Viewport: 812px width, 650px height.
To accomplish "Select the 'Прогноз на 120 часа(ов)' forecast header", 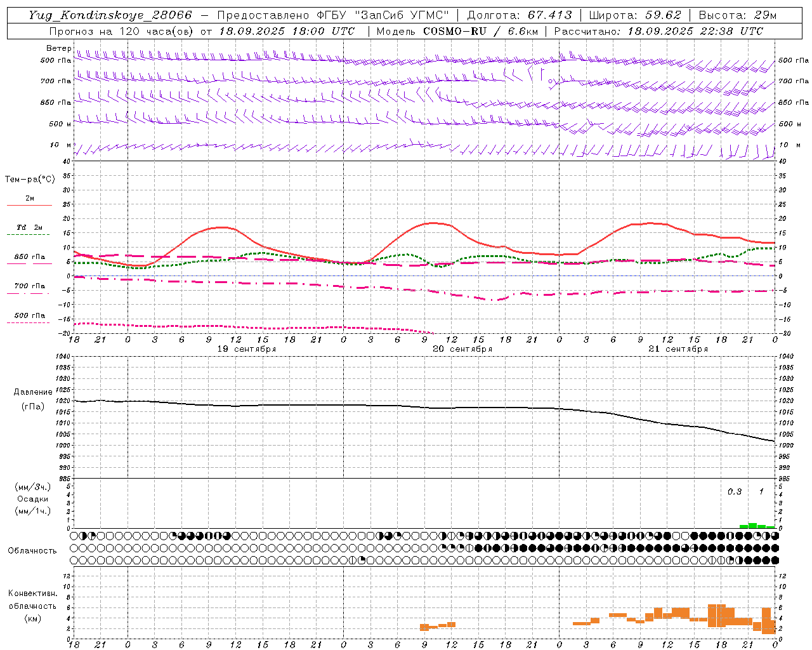I will click(122, 31).
